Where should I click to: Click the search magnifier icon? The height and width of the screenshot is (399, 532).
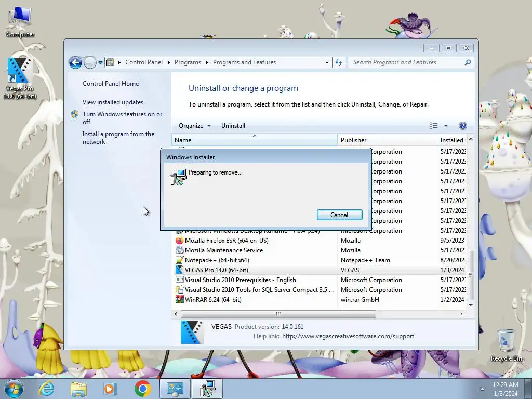tap(468, 62)
